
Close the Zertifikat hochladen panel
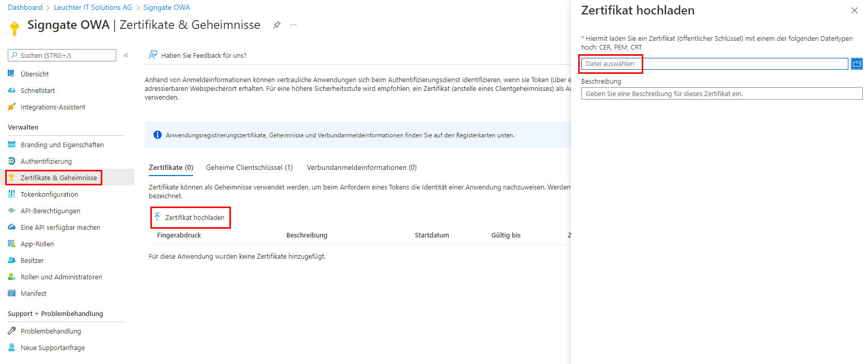click(x=854, y=10)
